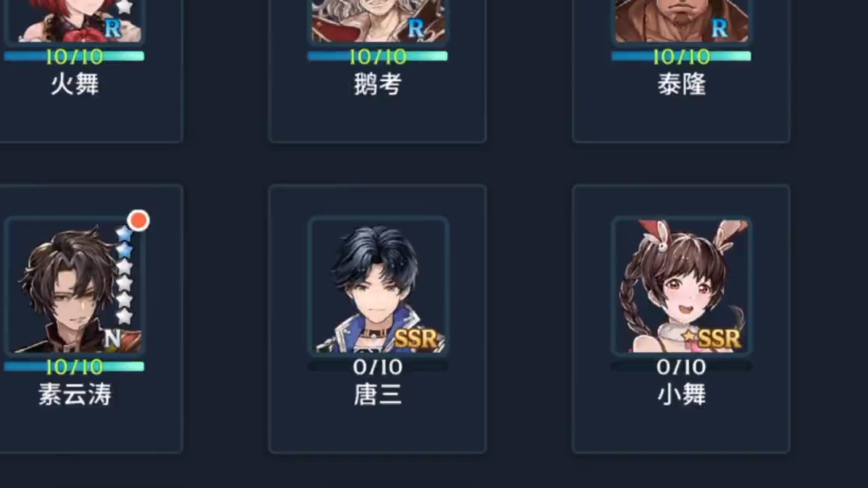Open the 素云涛 character portrait
Viewport: 868px width, 488px height.
click(x=74, y=285)
